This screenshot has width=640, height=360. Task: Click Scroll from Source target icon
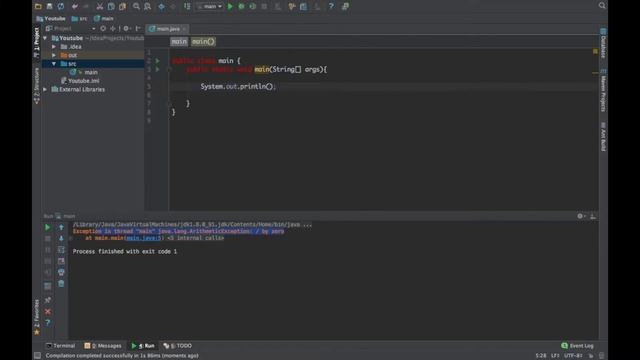[x=103, y=29]
